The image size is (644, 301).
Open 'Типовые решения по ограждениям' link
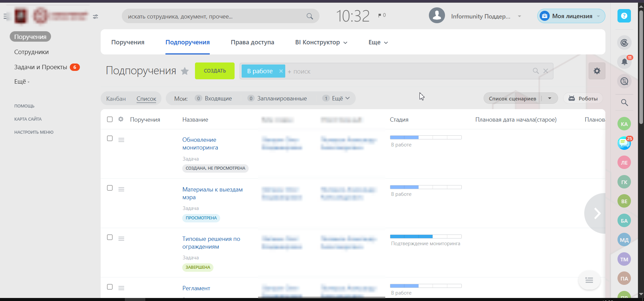(x=211, y=243)
